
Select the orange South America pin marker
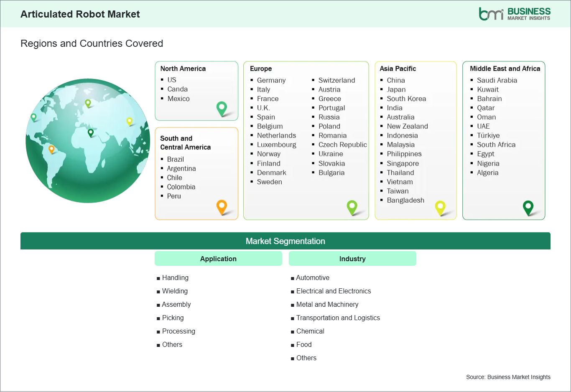pos(221,207)
